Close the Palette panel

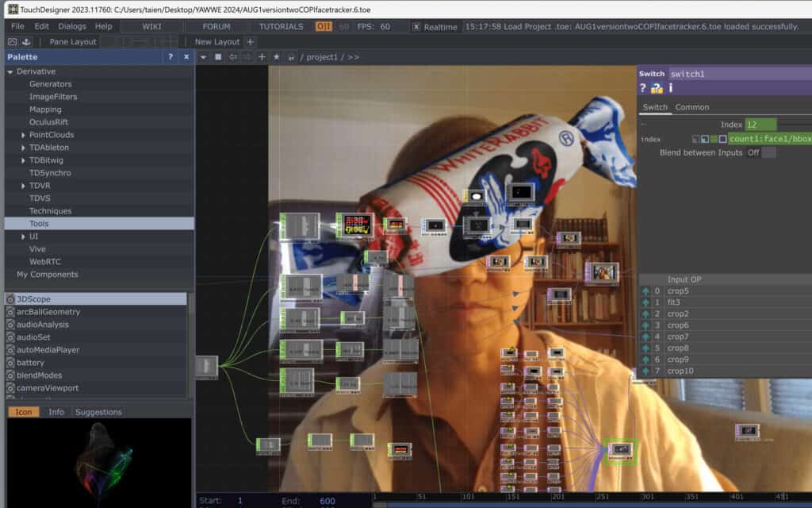(x=186, y=57)
